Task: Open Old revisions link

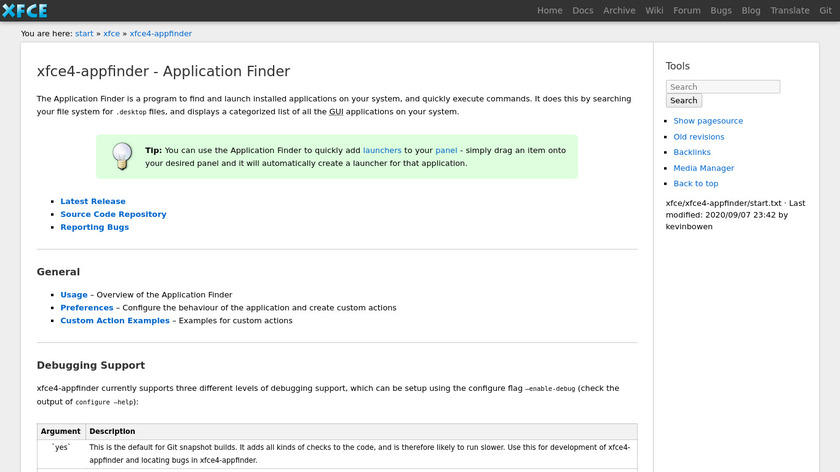Action: click(699, 137)
